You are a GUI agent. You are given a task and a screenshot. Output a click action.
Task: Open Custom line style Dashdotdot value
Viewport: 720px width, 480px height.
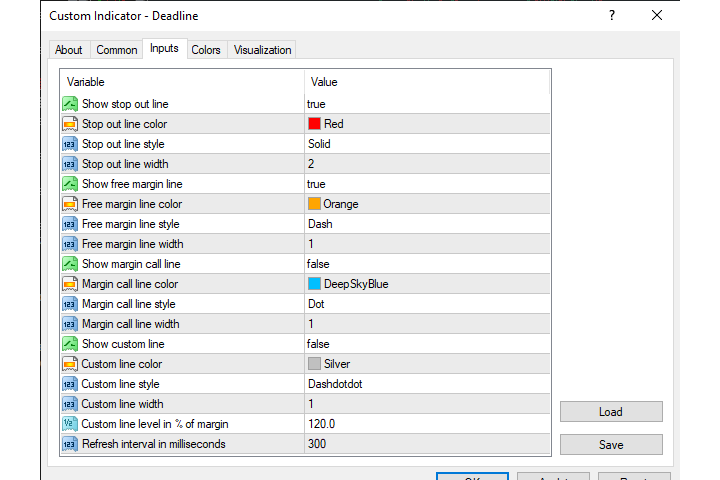click(x=427, y=384)
